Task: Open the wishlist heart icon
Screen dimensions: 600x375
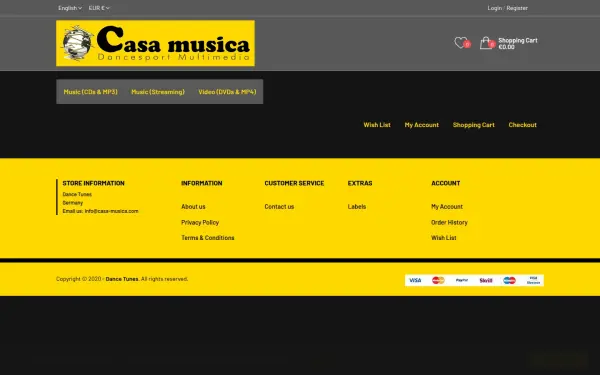Action: tap(462, 42)
